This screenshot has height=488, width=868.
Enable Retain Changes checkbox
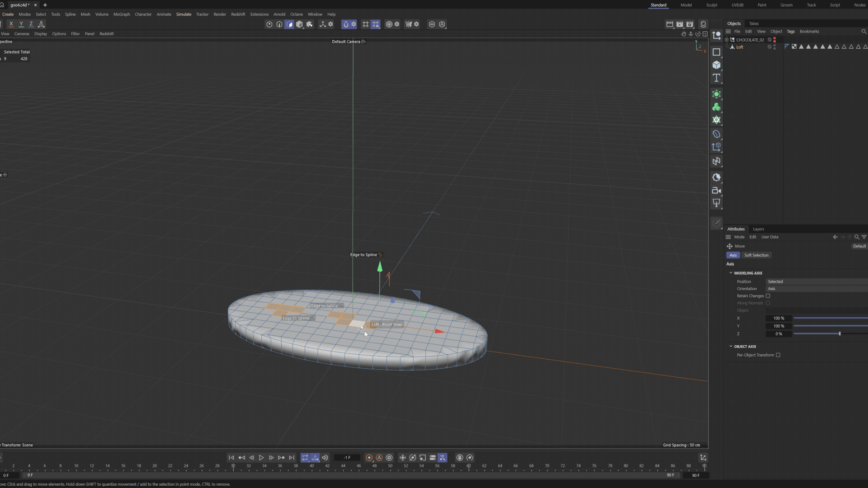coord(768,296)
